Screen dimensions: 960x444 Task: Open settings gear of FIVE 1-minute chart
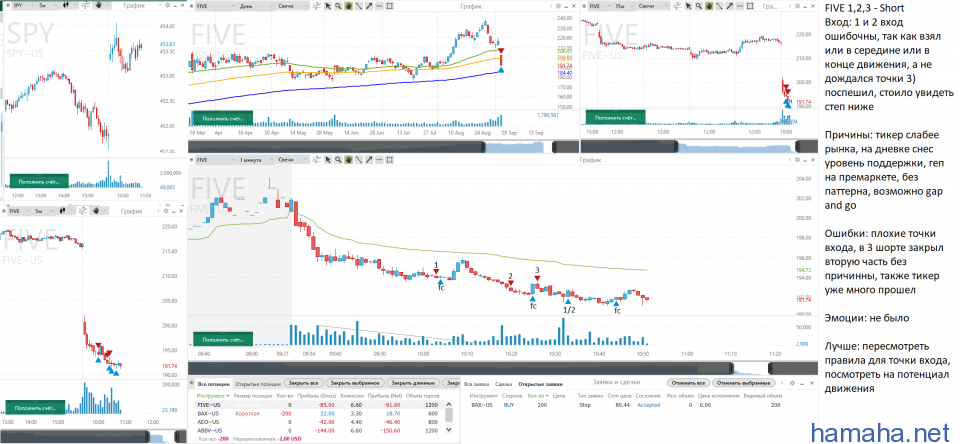797,159
